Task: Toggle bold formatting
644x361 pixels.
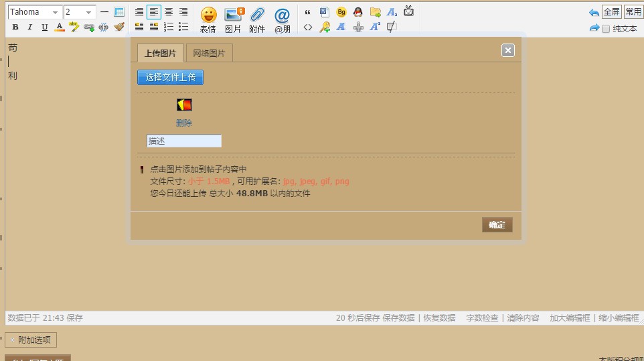Action: click(x=15, y=27)
